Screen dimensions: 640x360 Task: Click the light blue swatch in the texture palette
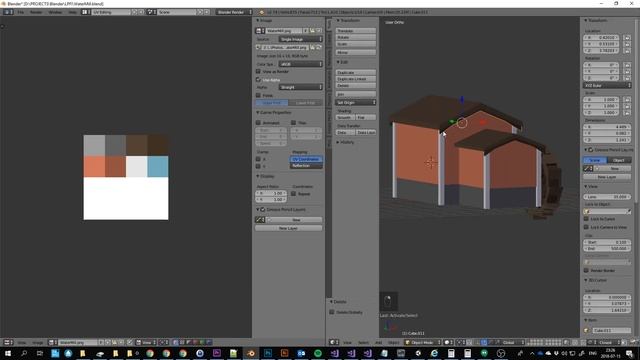click(158, 167)
